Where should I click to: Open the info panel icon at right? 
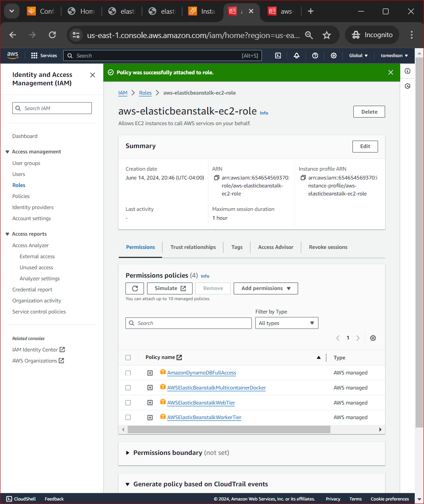[407, 71]
